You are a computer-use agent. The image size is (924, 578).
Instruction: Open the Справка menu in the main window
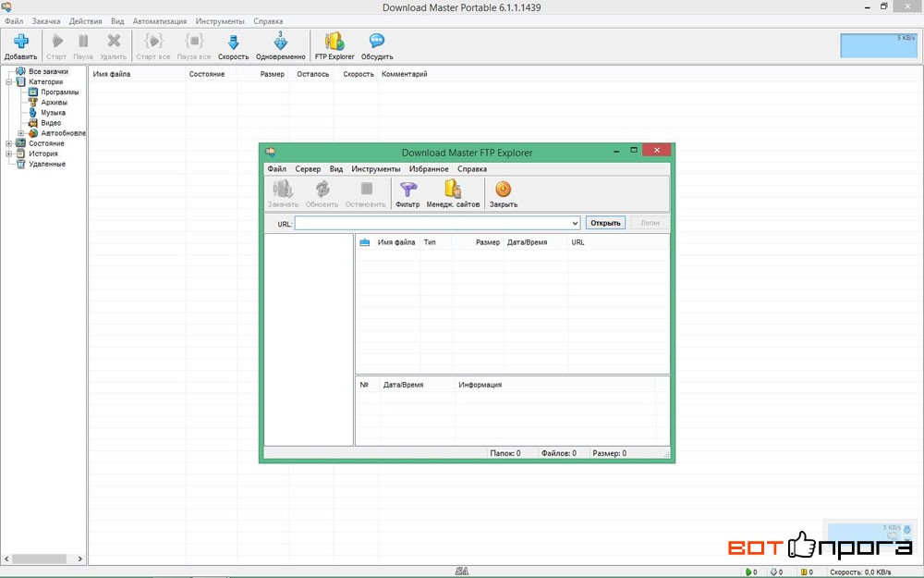[x=268, y=21]
